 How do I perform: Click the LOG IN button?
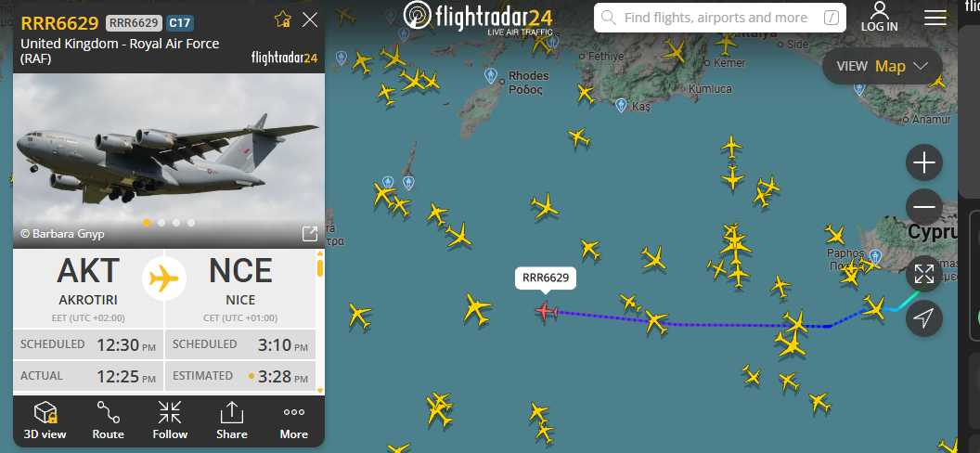tap(880, 17)
